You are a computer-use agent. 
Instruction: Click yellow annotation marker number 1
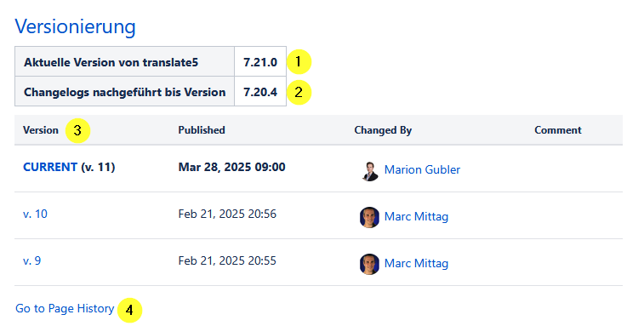point(299,62)
